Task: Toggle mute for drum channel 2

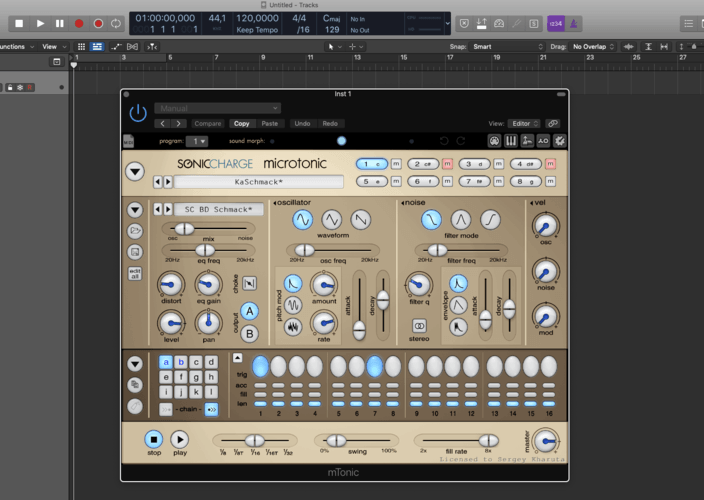Action: click(x=447, y=164)
